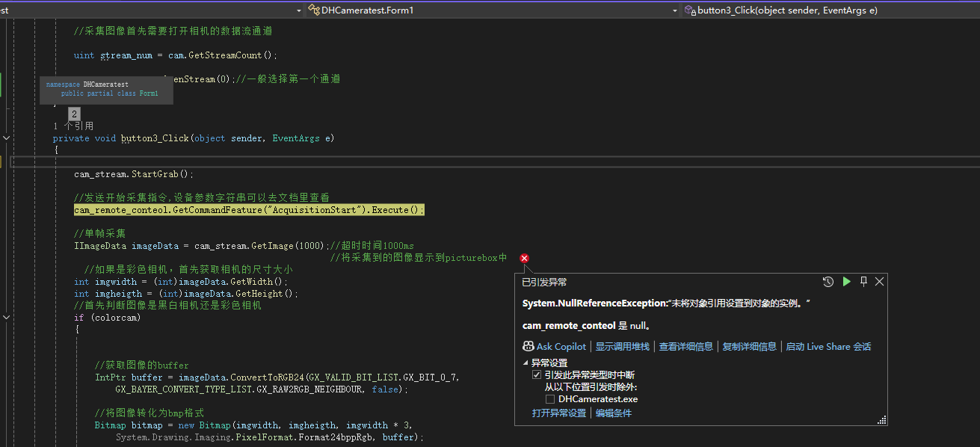This screenshot has height=447, width=980.
Task: Click the method name button3_Click in code
Action: (155, 138)
